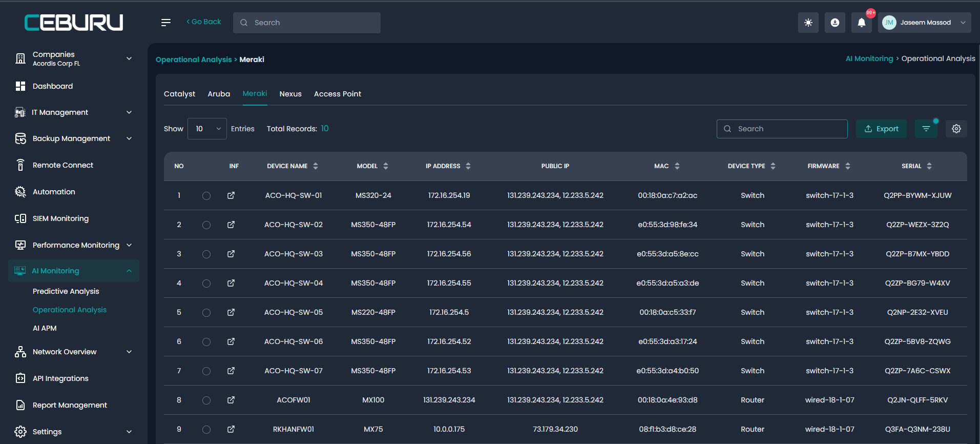Toggle the hamburger sidebar menu icon
Viewport: 980px width, 444px height.
tap(165, 23)
